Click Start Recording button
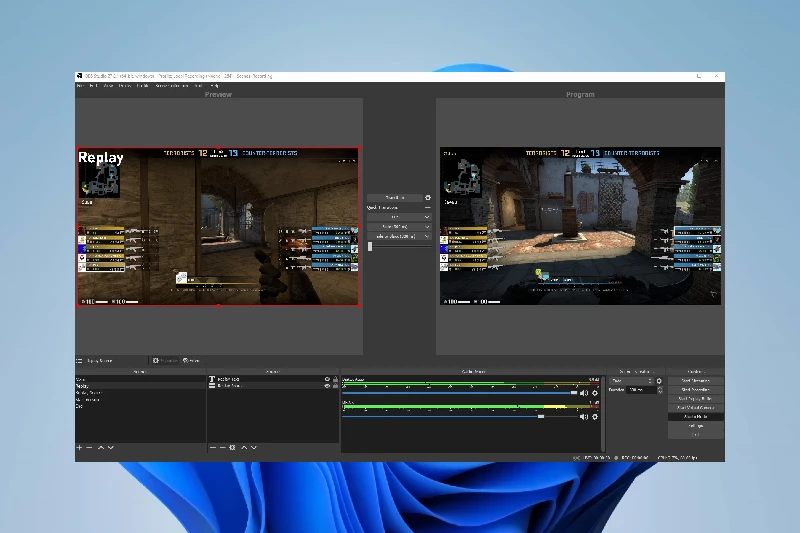This screenshot has height=533, width=800. click(695, 390)
